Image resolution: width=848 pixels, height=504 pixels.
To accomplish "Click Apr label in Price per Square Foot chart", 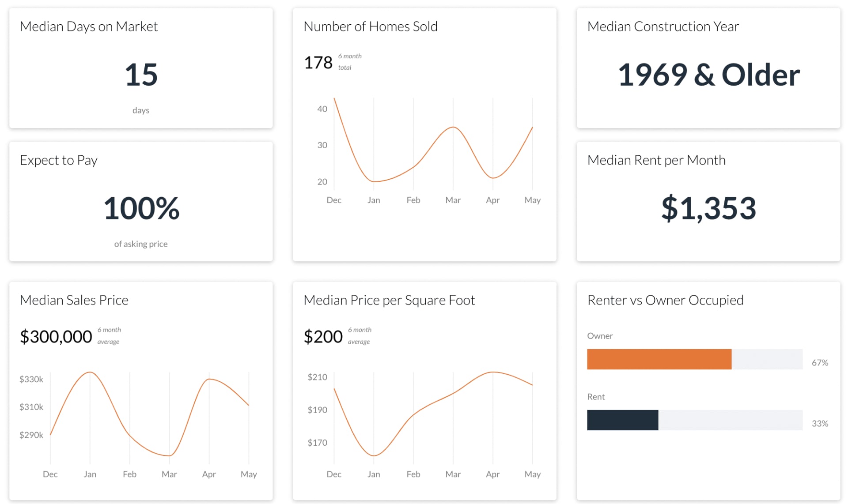I will pyautogui.click(x=492, y=474).
